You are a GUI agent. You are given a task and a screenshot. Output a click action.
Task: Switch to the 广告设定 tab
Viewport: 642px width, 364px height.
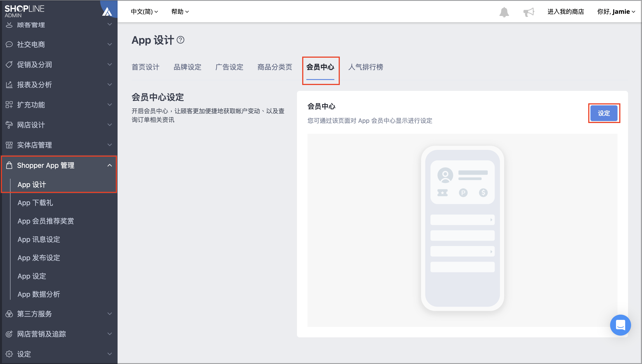(x=229, y=67)
